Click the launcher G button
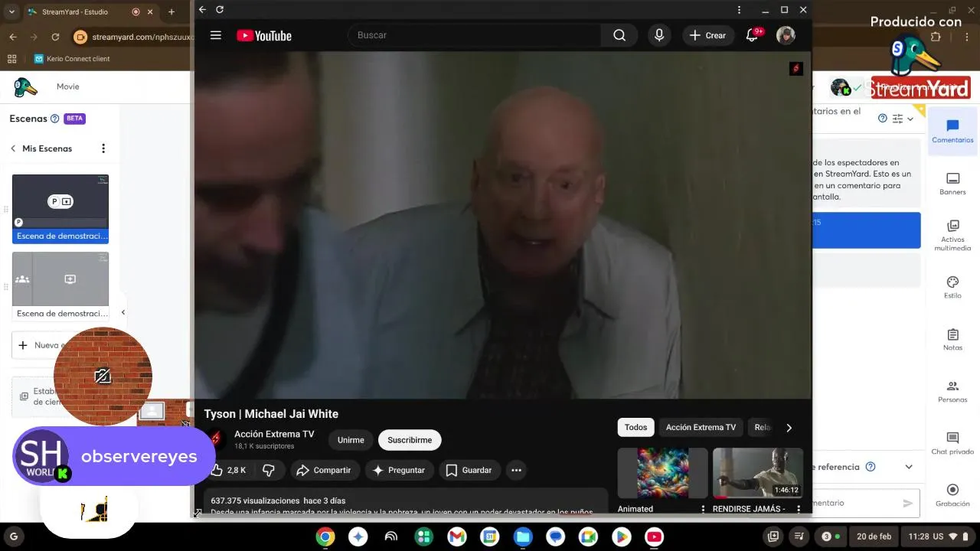The width and height of the screenshot is (980, 551). (13, 536)
